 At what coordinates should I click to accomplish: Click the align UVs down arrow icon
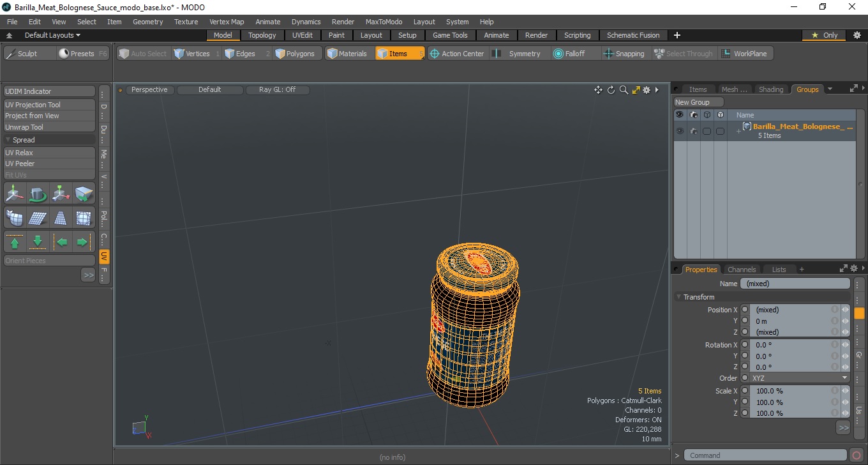coord(38,242)
